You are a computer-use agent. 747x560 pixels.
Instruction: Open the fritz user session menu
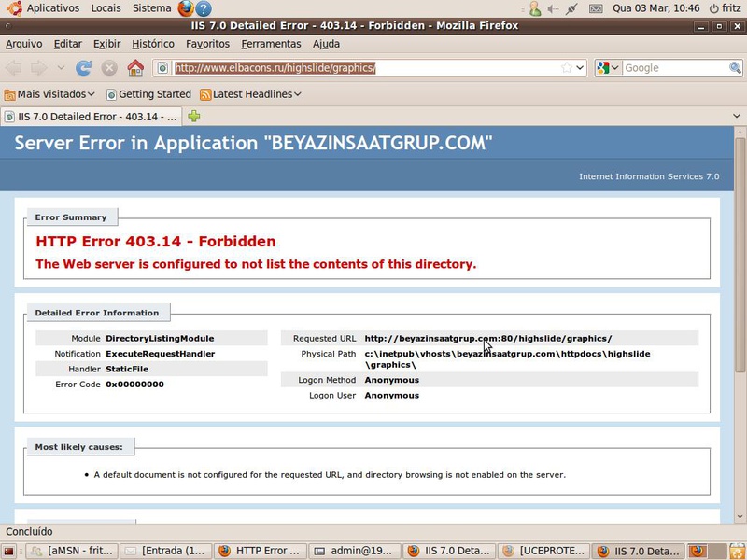[x=726, y=8]
